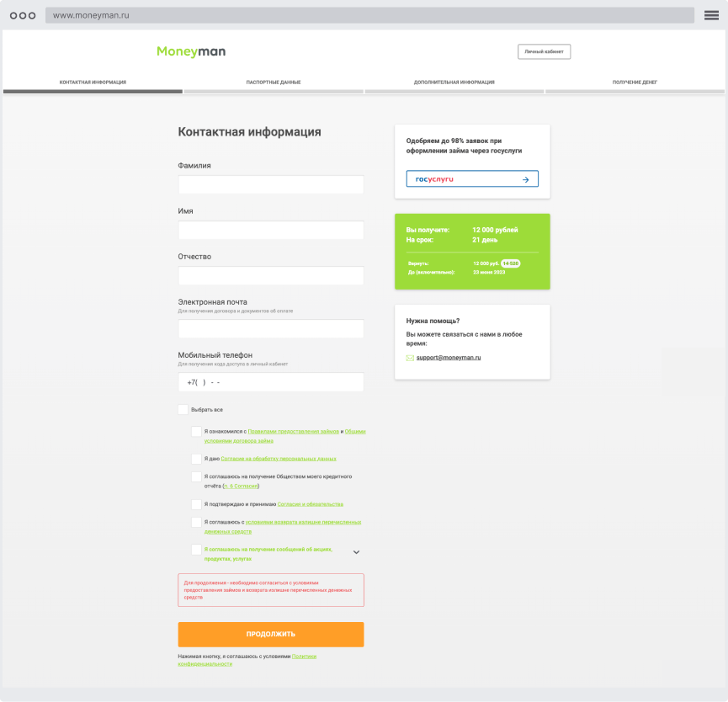728x702 pixels.
Task: Click the Moneyman logo
Action: (191, 51)
